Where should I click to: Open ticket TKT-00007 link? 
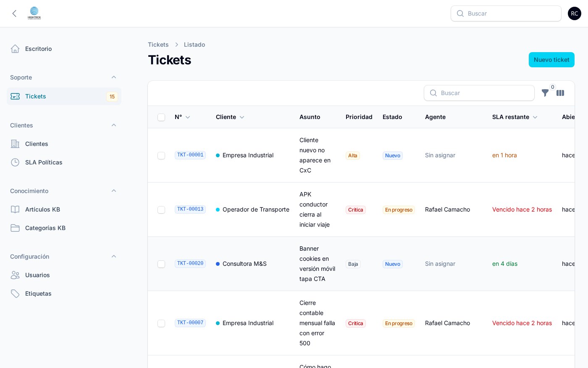[190, 323]
